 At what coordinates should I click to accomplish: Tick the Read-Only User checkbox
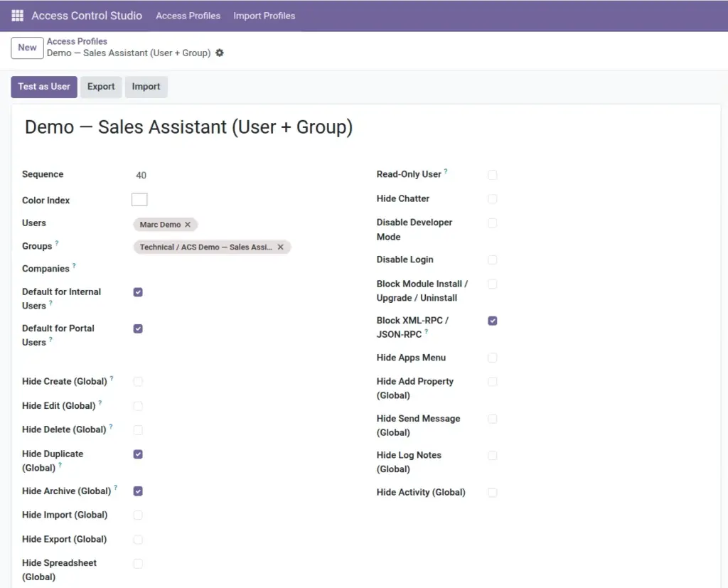[x=493, y=175]
